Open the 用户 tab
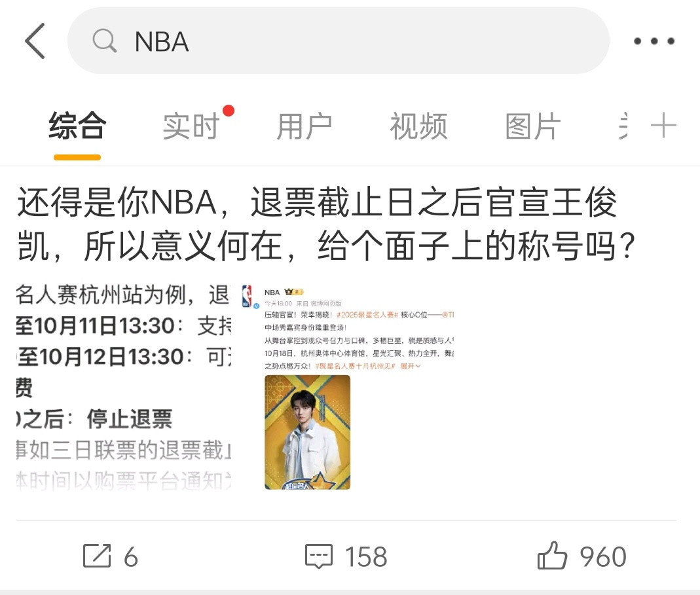This screenshot has height=595, width=700. tap(304, 126)
